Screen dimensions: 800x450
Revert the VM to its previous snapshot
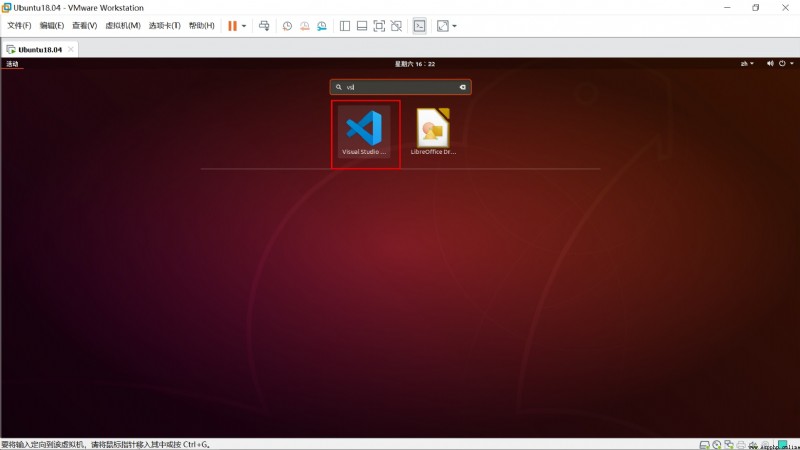click(305, 26)
